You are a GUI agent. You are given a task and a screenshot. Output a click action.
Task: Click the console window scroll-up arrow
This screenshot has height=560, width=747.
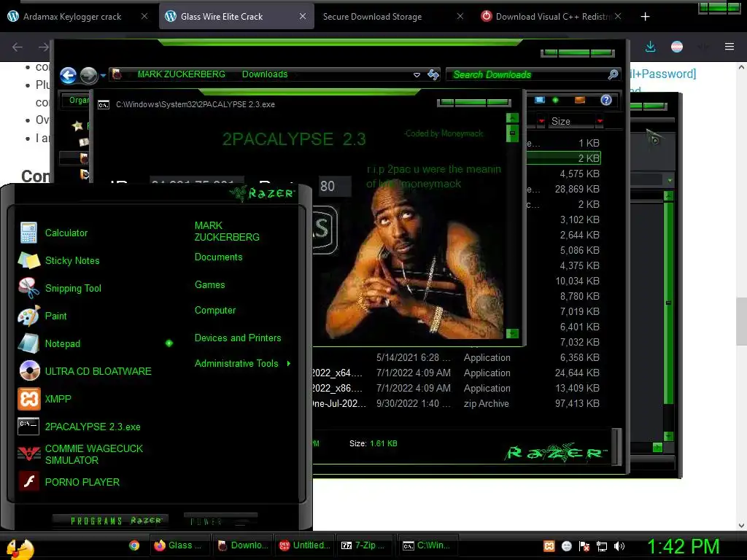point(512,117)
